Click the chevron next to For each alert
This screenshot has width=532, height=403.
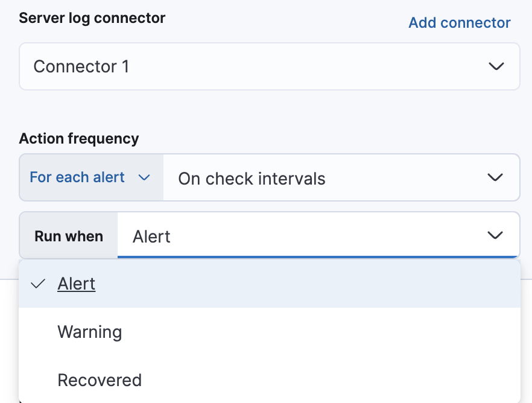click(144, 177)
